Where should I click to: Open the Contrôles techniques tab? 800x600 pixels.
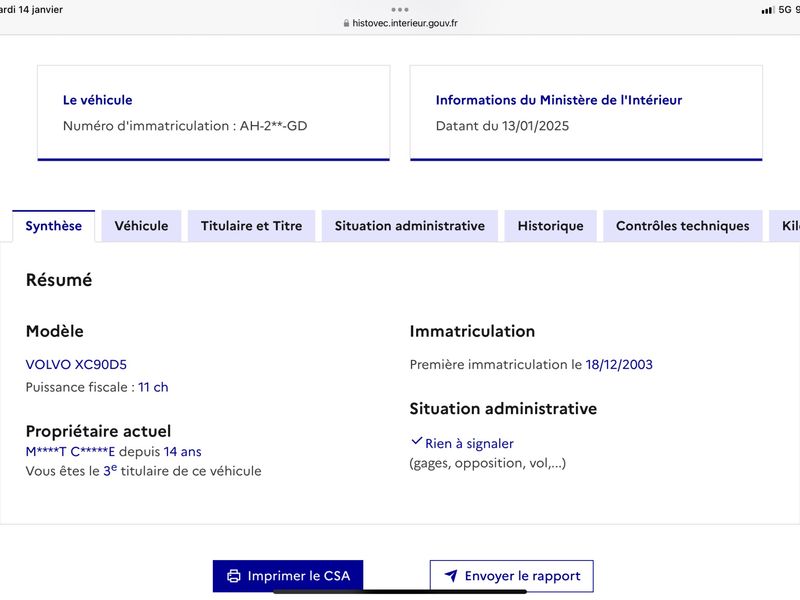(x=683, y=226)
